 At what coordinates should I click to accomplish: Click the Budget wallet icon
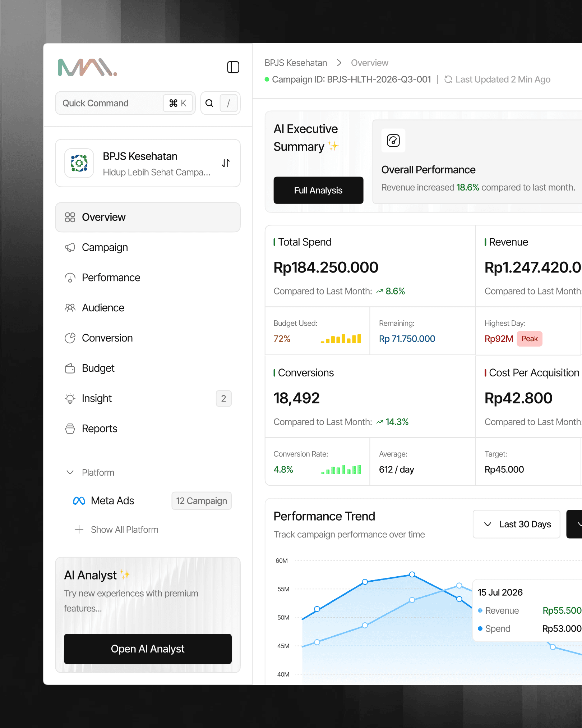click(70, 368)
